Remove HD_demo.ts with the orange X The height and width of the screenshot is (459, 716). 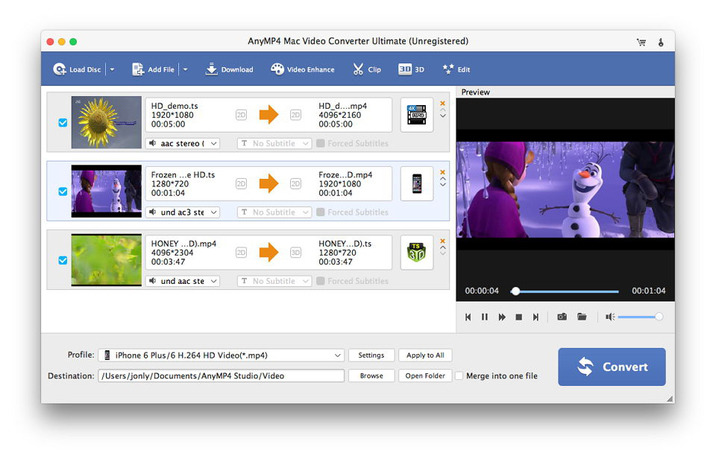(x=442, y=103)
